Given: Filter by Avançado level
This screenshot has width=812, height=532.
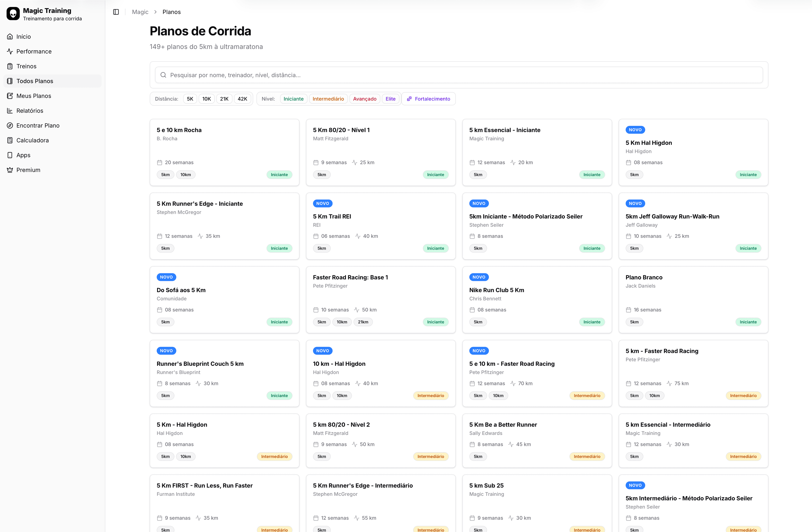Looking at the screenshot, I should [365, 99].
